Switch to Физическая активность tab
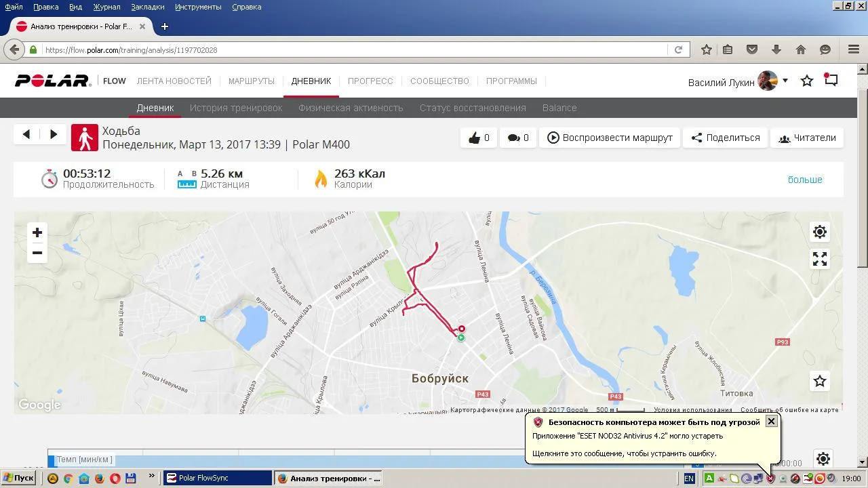This screenshot has height=488, width=868. point(351,108)
